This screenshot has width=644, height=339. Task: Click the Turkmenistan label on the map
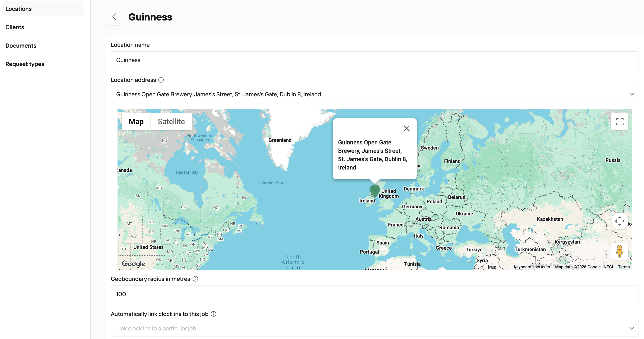coord(530,249)
